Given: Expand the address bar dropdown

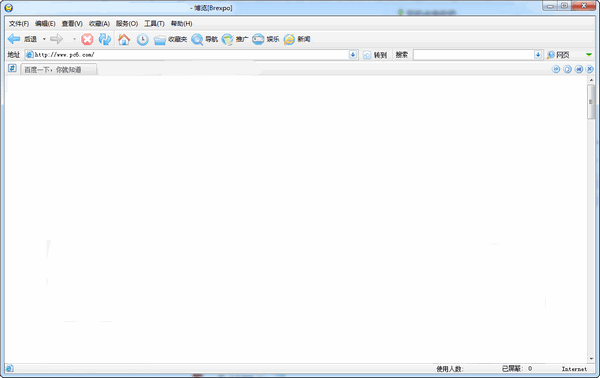Looking at the screenshot, I should pos(353,55).
